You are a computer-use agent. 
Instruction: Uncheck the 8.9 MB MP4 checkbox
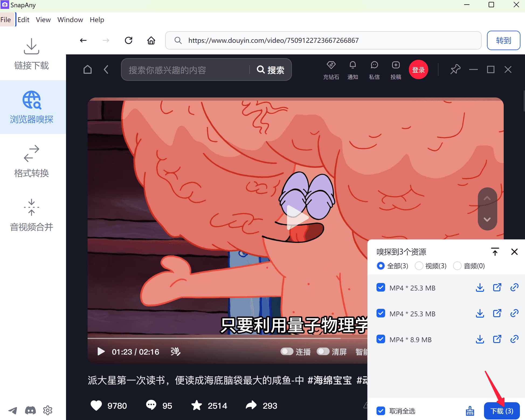(381, 339)
